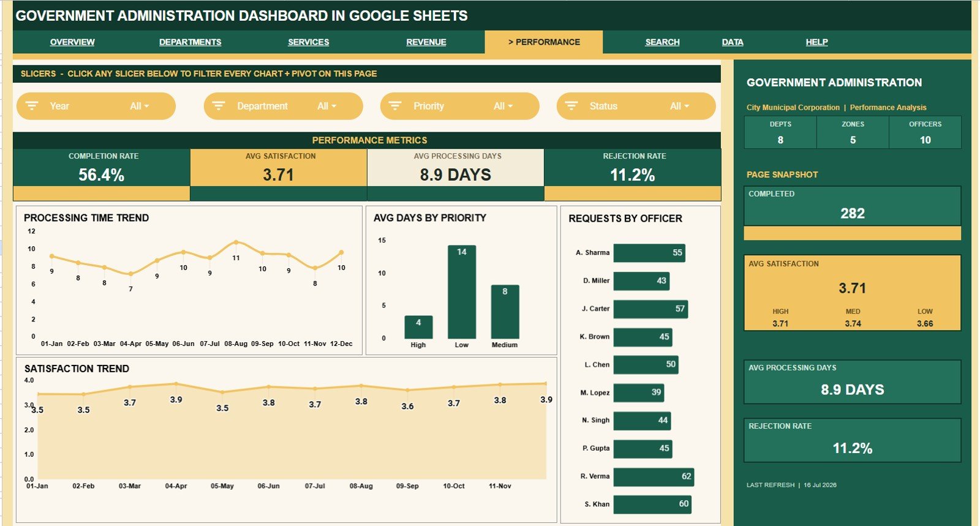The height and width of the screenshot is (526, 980).
Task: Click the Processing Time Trend chart title
Action: (x=86, y=218)
